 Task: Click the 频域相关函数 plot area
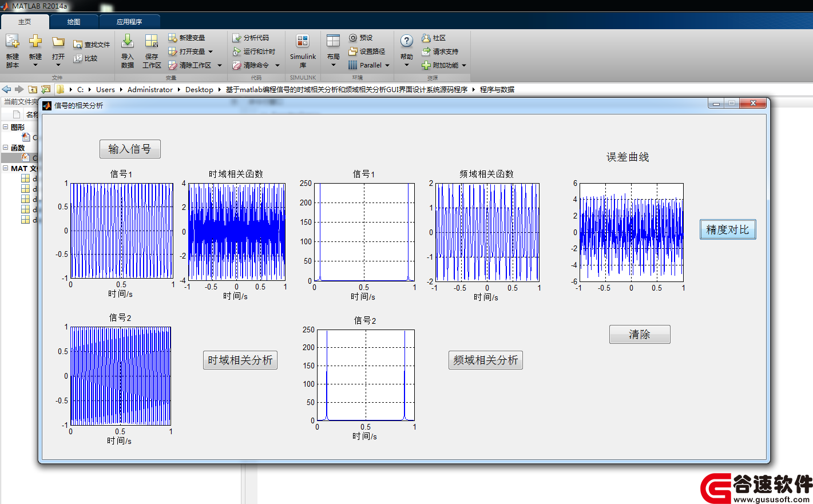coord(487,232)
